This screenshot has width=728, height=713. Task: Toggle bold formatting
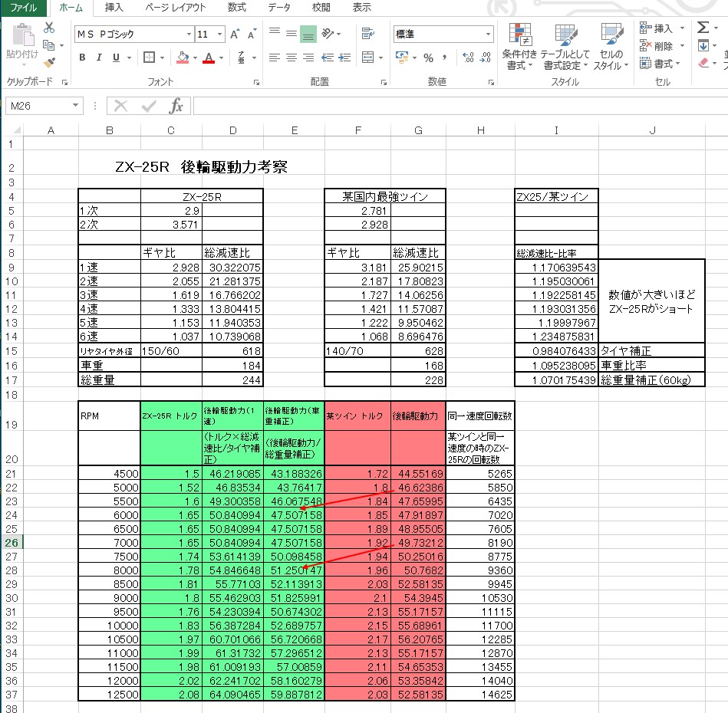click(x=82, y=58)
